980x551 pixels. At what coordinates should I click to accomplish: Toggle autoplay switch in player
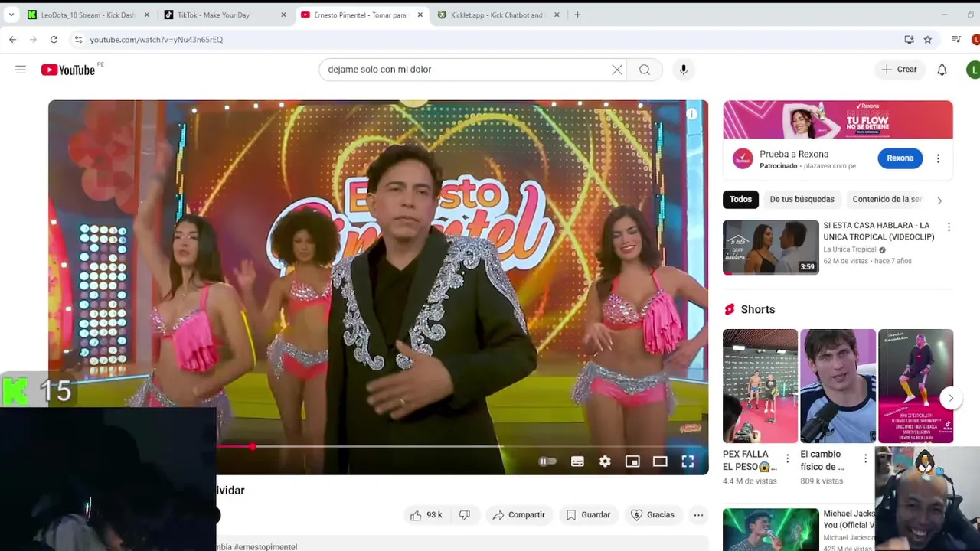point(547,461)
